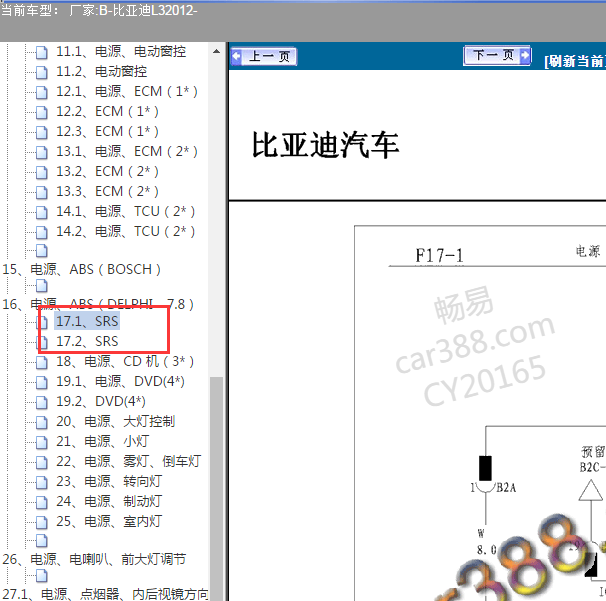Click page icon beside 20 大灯控制
606x601 pixels.
pos(42,422)
